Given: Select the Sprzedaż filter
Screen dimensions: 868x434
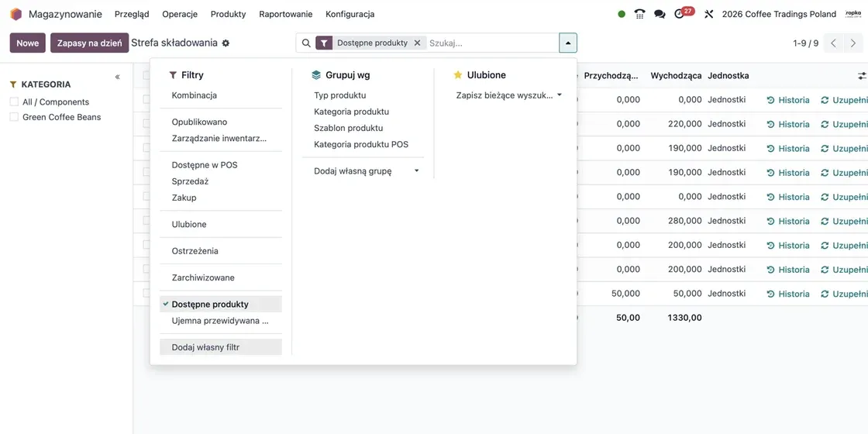Looking at the screenshot, I should 221,181.
